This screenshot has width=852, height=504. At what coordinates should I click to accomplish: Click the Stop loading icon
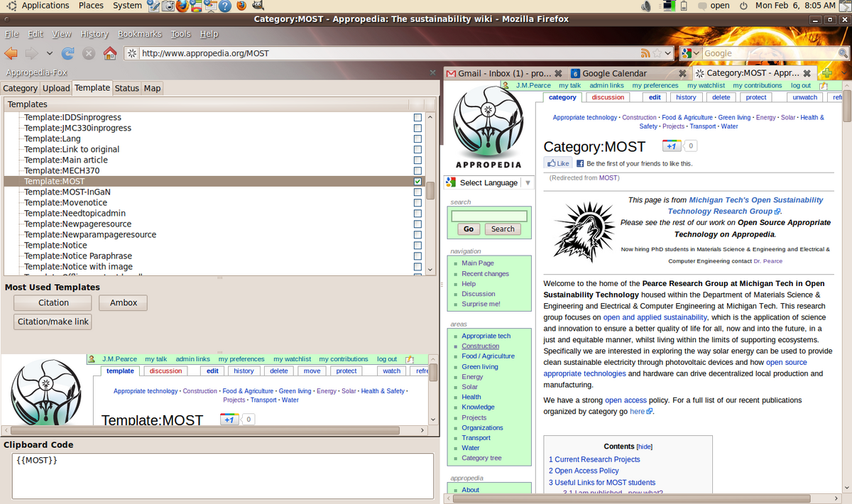tap(89, 53)
